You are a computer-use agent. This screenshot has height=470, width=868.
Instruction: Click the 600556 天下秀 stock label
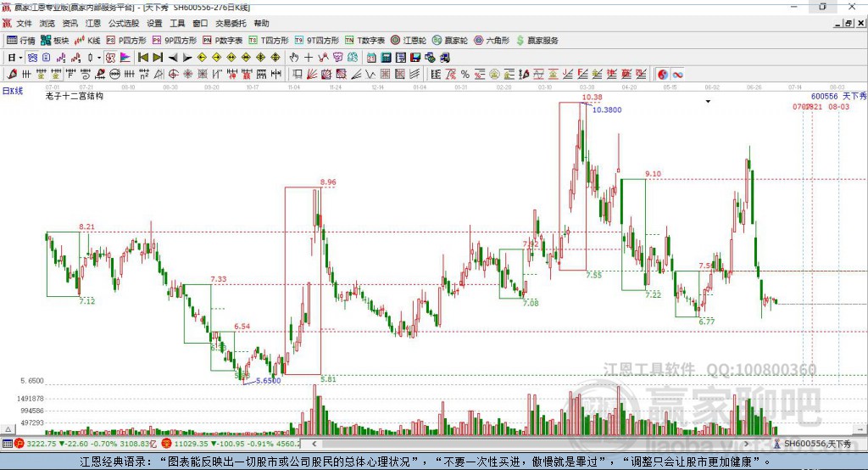838,96
